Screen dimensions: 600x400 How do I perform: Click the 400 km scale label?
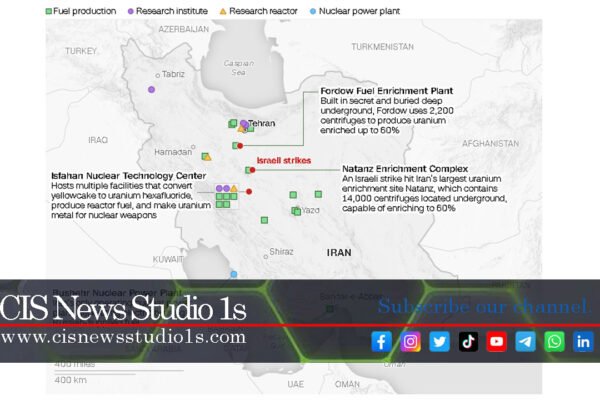pyautogui.click(x=70, y=380)
